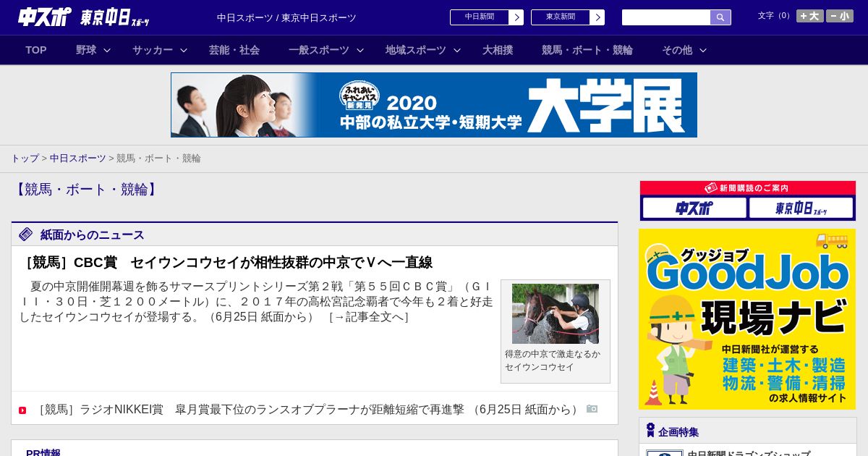The width and height of the screenshot is (868, 456).
Task: Follow the 中日スポーツ breadcrumb link
Action: pos(78,158)
